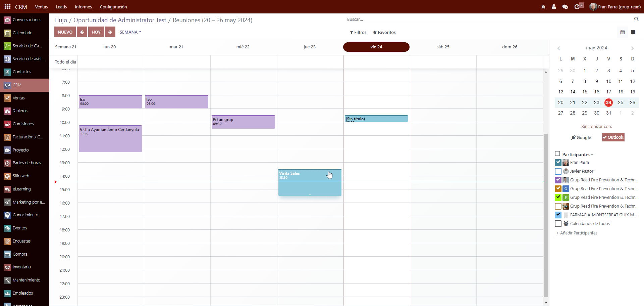This screenshot has height=306, width=644.
Task: Go to previous week arrow button
Action: pos(82,32)
